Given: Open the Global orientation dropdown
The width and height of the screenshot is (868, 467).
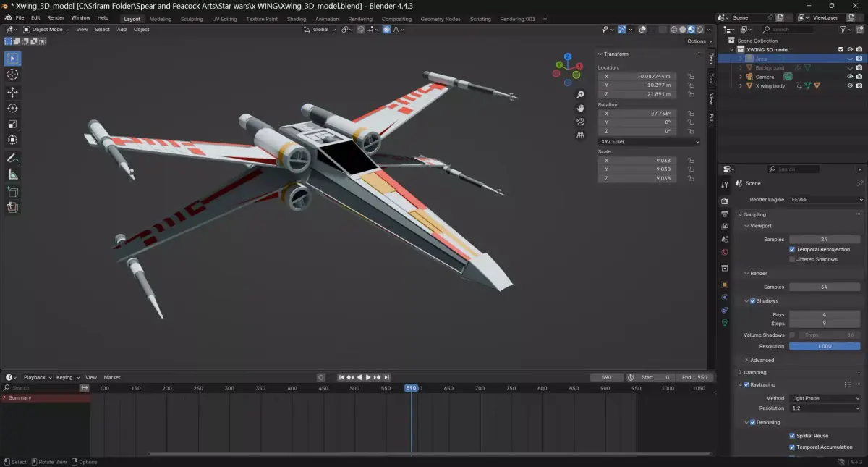Looking at the screenshot, I should coord(320,30).
